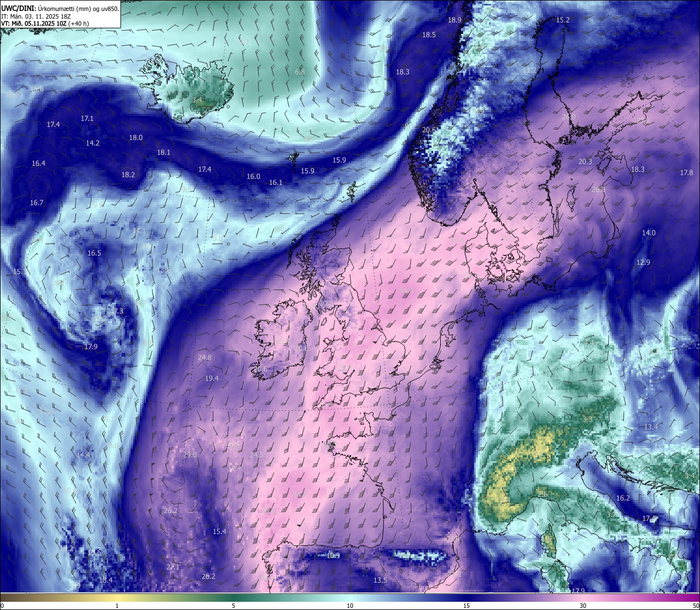700x610 pixels.
Task: Click the map value 18.2
Action: click(128, 175)
